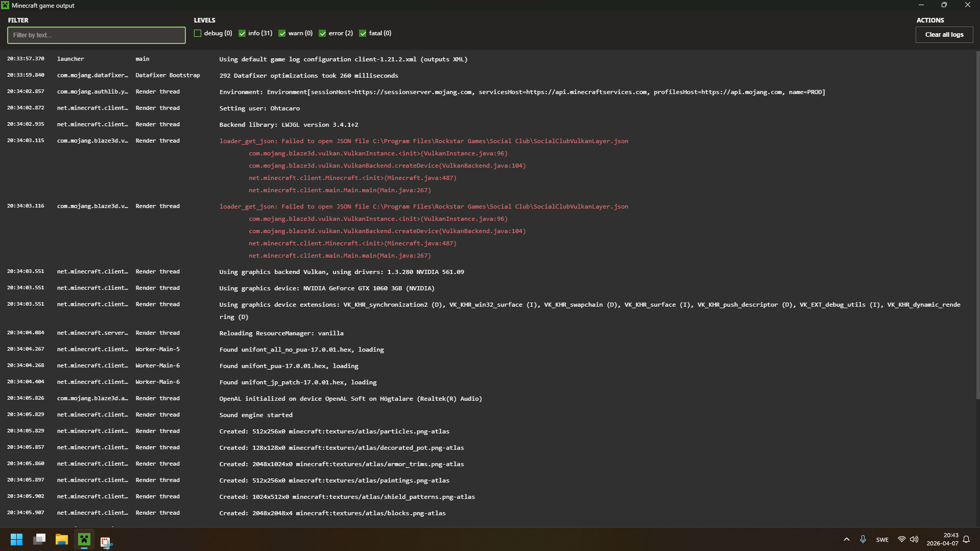Disable the fatal (0) level checkbox
The width and height of the screenshot is (980, 551).
363,33
